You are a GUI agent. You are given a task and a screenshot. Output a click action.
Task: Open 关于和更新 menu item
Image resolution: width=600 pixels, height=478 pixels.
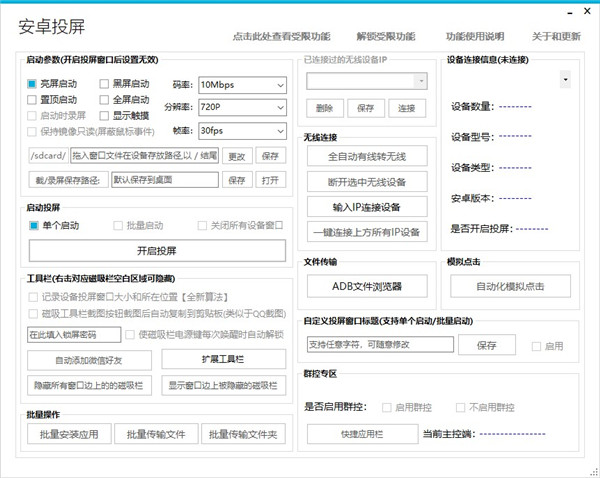click(x=556, y=36)
